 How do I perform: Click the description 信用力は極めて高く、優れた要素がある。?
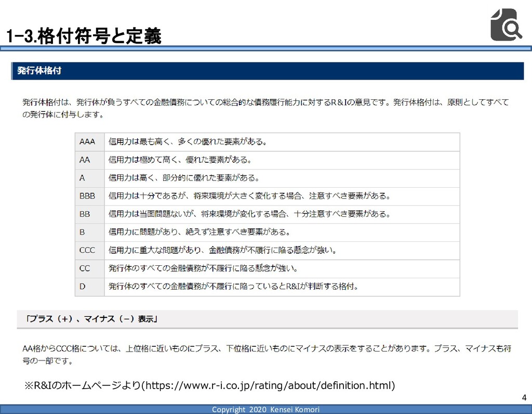(180, 160)
